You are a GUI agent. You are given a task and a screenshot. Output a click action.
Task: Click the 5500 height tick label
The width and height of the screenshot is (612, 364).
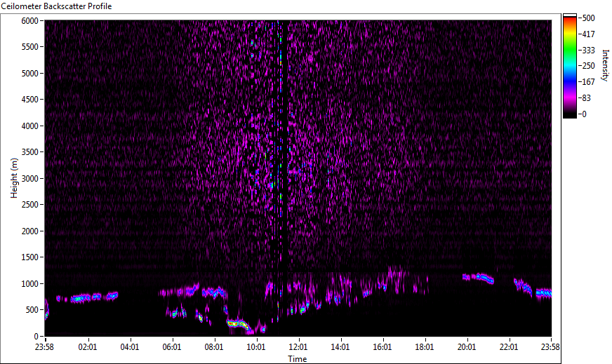point(29,47)
